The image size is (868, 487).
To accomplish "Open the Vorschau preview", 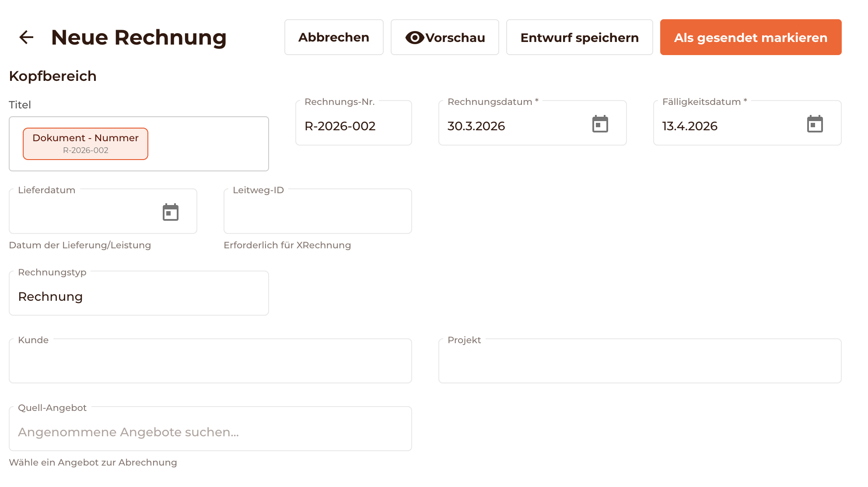I will click(x=455, y=38).
